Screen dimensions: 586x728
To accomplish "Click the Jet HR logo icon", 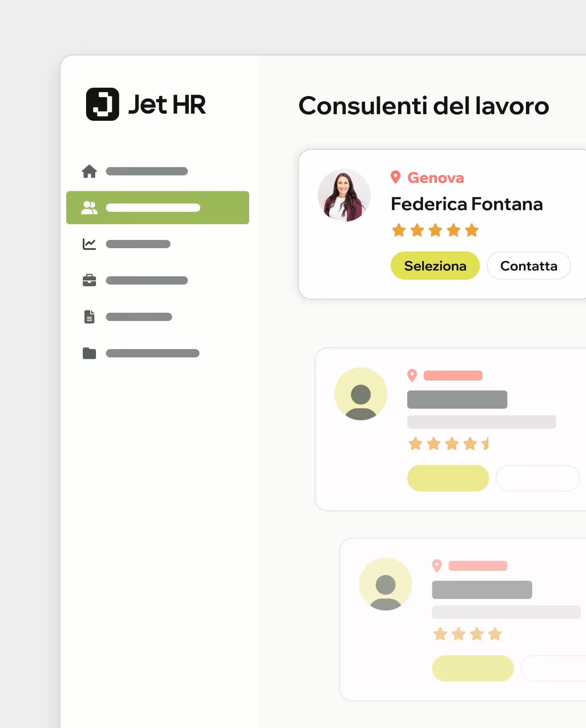I will coord(102,104).
